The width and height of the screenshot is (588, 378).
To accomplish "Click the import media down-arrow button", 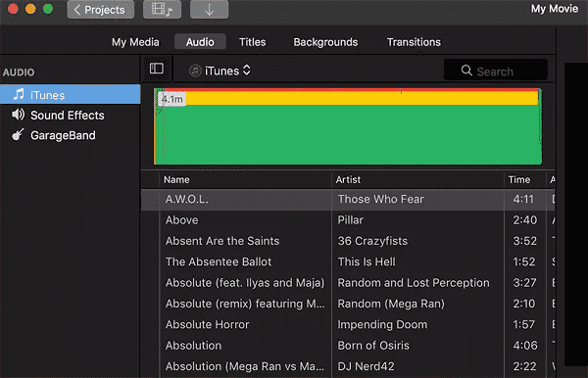I will click(209, 10).
